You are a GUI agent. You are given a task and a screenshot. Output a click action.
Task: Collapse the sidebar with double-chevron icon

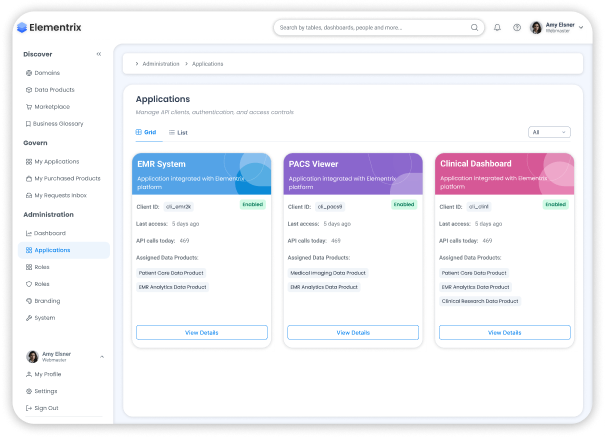98,54
